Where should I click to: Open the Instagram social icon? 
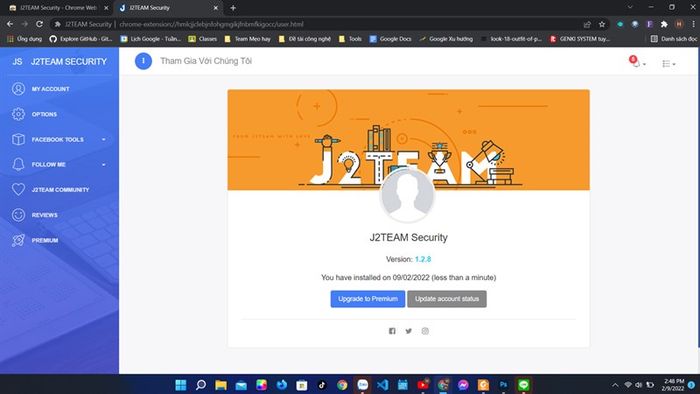(x=425, y=331)
